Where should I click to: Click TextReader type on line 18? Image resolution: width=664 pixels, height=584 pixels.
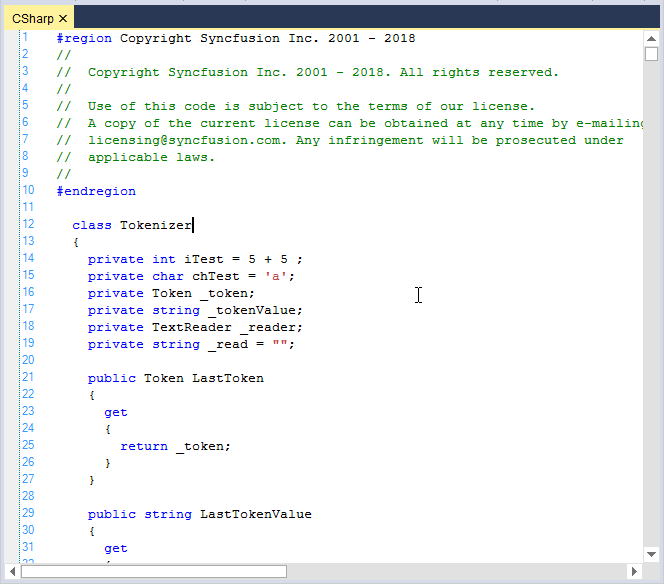point(192,327)
